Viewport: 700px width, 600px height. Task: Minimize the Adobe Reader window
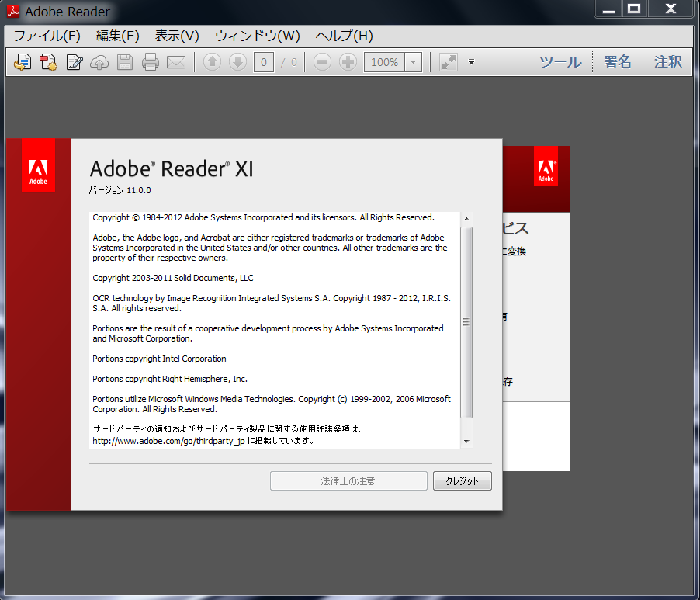609,9
